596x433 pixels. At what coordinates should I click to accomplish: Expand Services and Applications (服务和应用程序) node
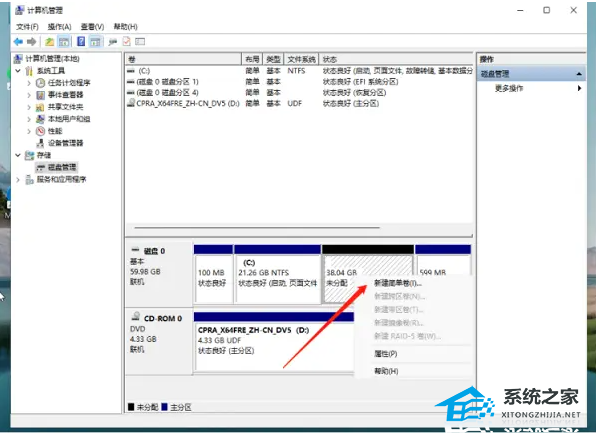click(x=18, y=179)
